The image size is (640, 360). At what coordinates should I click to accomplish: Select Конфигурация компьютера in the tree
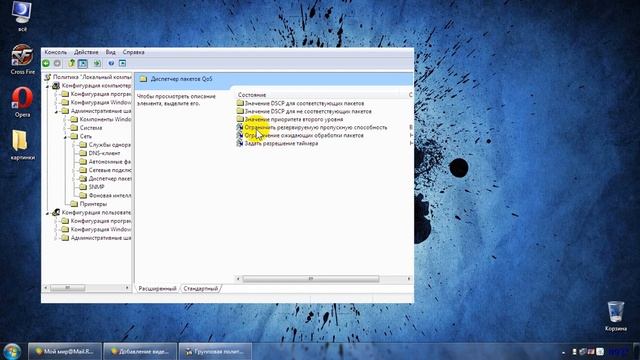(x=96, y=86)
